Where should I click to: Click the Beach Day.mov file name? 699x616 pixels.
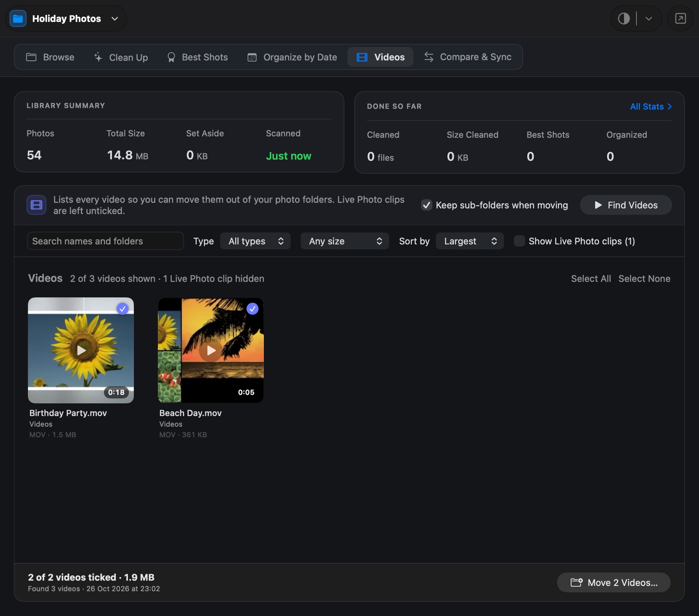tap(190, 413)
